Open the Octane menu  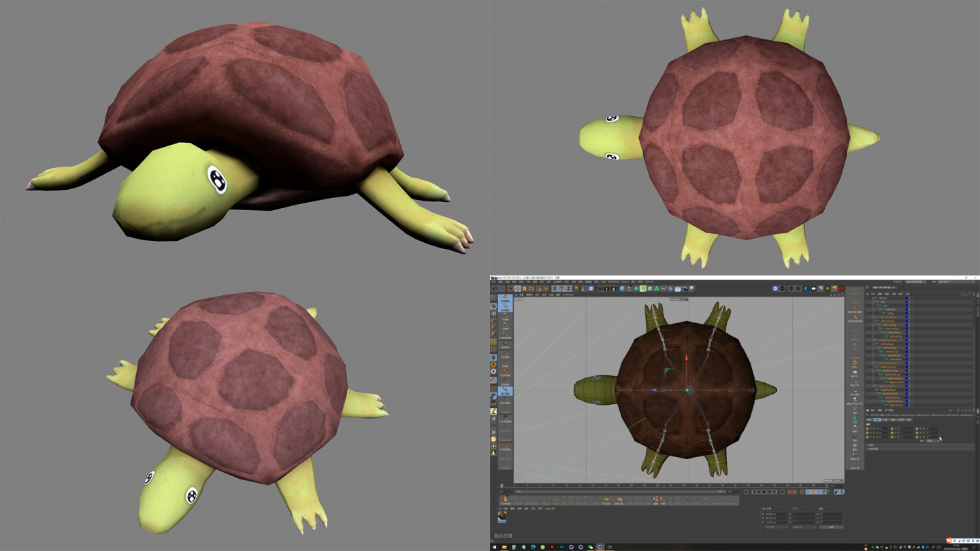click(x=625, y=282)
